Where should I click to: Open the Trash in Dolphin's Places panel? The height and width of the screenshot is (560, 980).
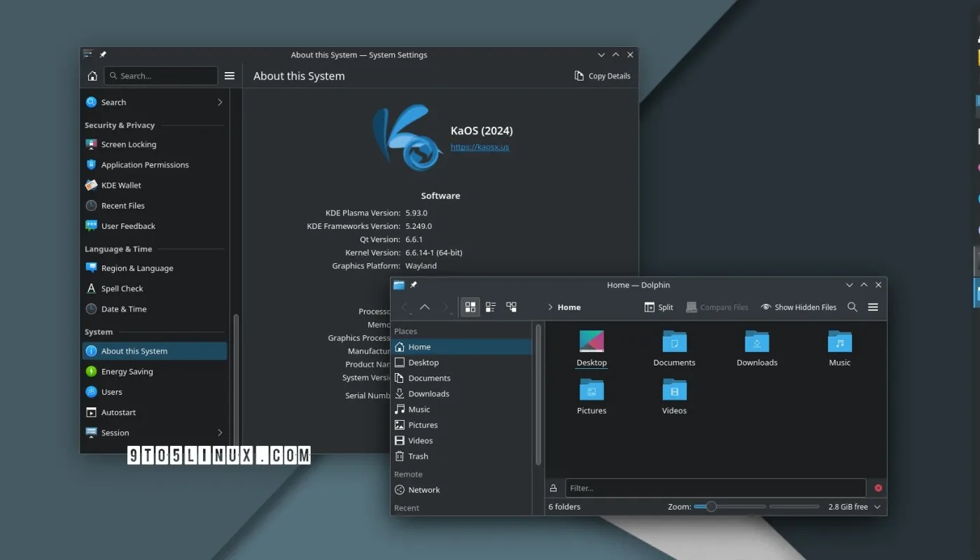click(x=417, y=456)
